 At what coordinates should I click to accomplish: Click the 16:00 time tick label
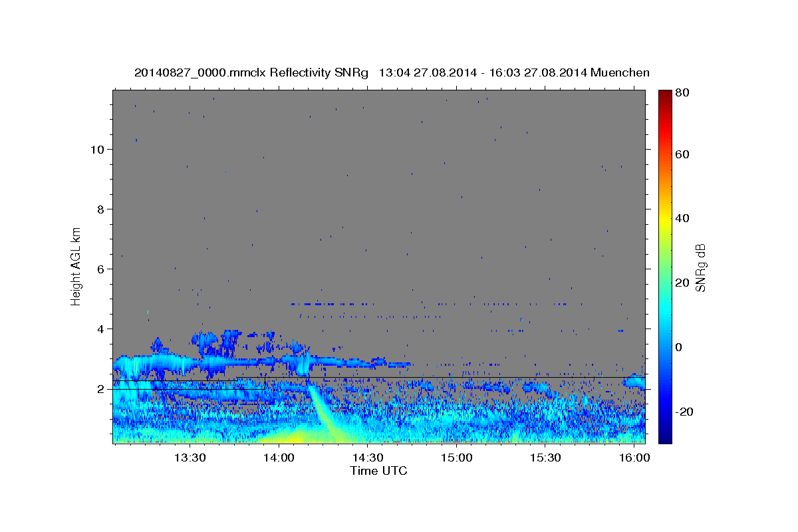tap(635, 458)
